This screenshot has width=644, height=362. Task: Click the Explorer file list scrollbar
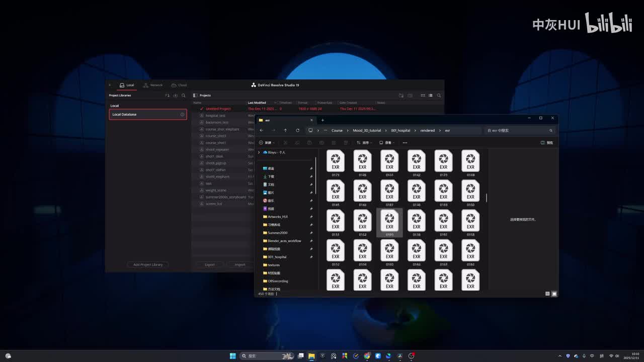[x=487, y=198]
